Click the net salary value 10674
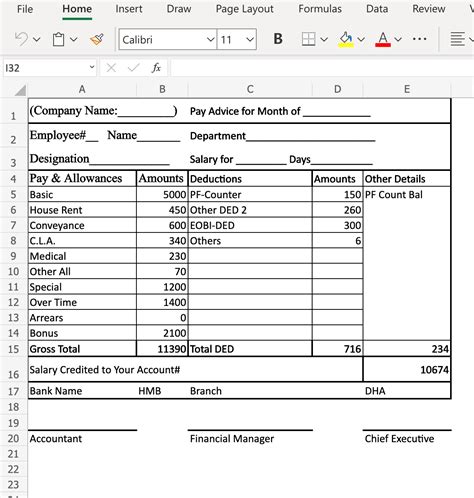 pos(407,369)
